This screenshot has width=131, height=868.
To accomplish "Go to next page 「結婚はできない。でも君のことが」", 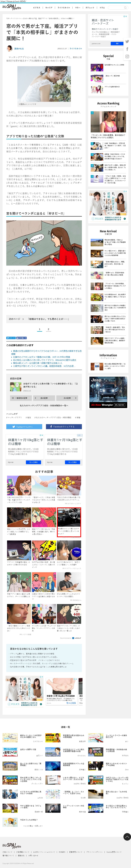I will pos(44,319).
